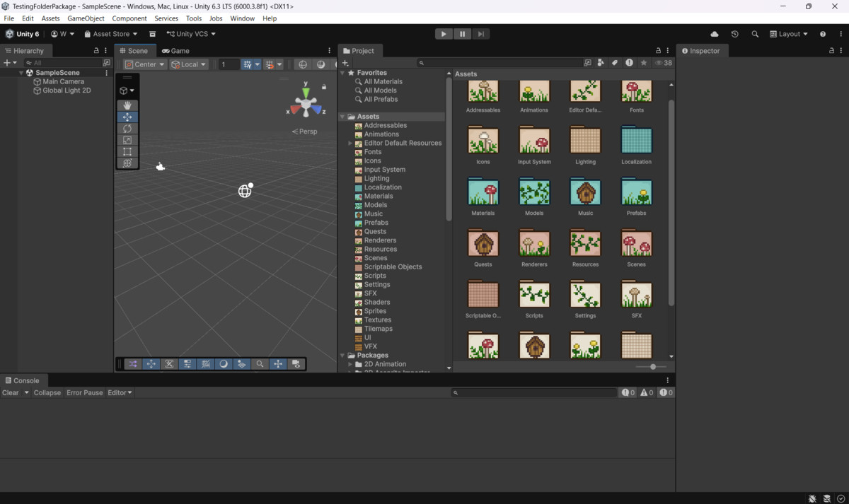Image resolution: width=849 pixels, height=504 pixels.
Task: Toggle grid snapping magnet icon
Action: tap(270, 64)
